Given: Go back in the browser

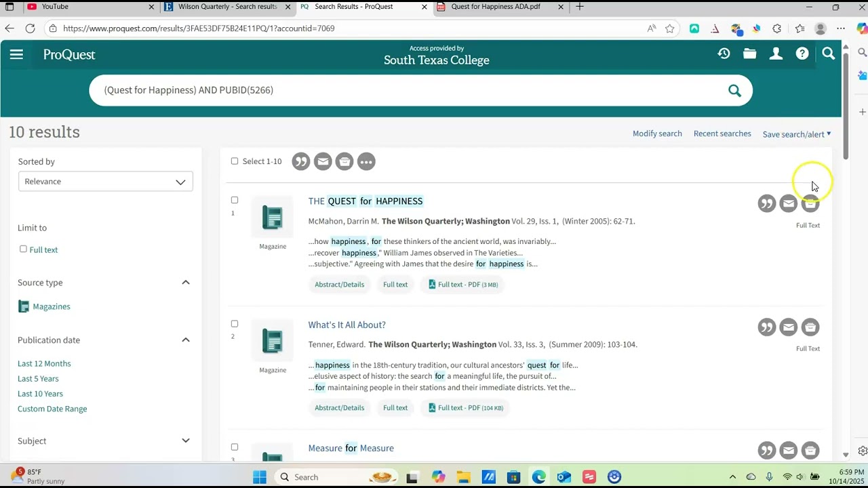Looking at the screenshot, I should [9, 28].
